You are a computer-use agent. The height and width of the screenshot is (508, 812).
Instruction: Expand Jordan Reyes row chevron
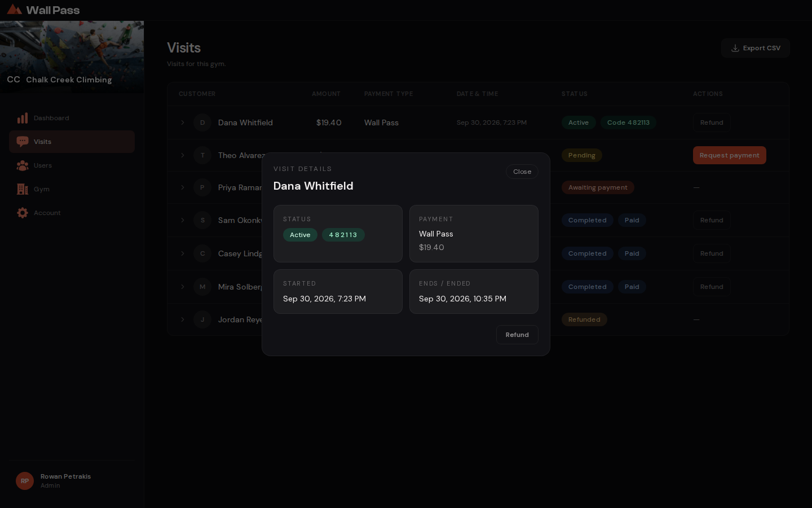click(x=183, y=319)
